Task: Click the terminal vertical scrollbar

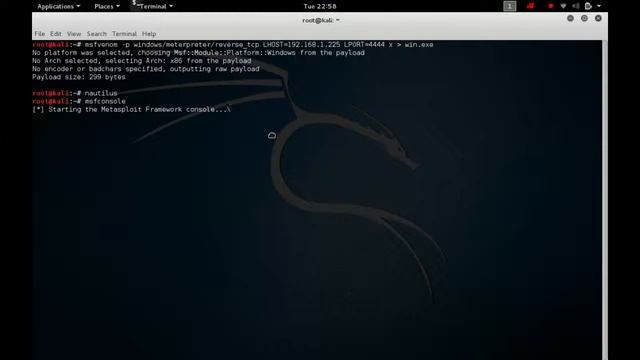Action: tap(604, 200)
